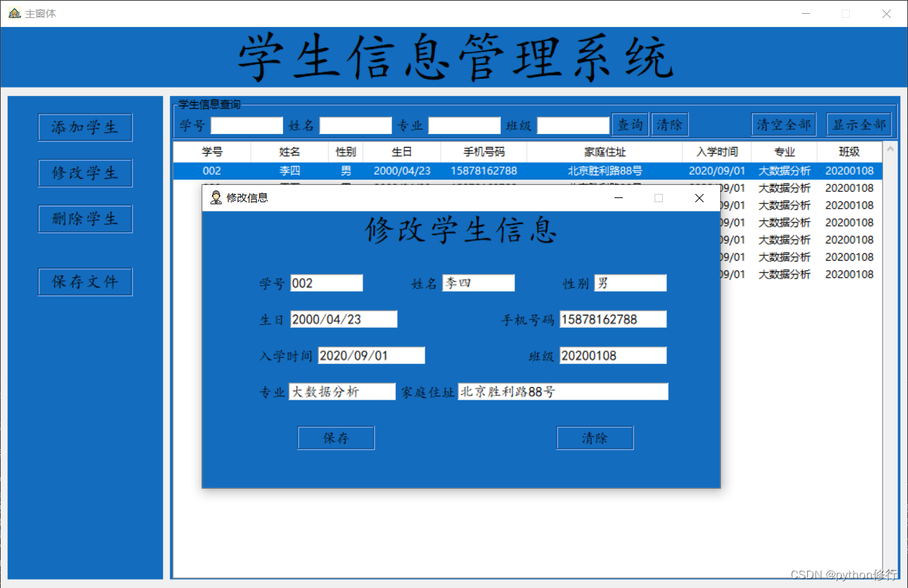Click the 班级 input in the 学生信息查询 group
Viewport: 908px width, 588px height.
(x=573, y=126)
